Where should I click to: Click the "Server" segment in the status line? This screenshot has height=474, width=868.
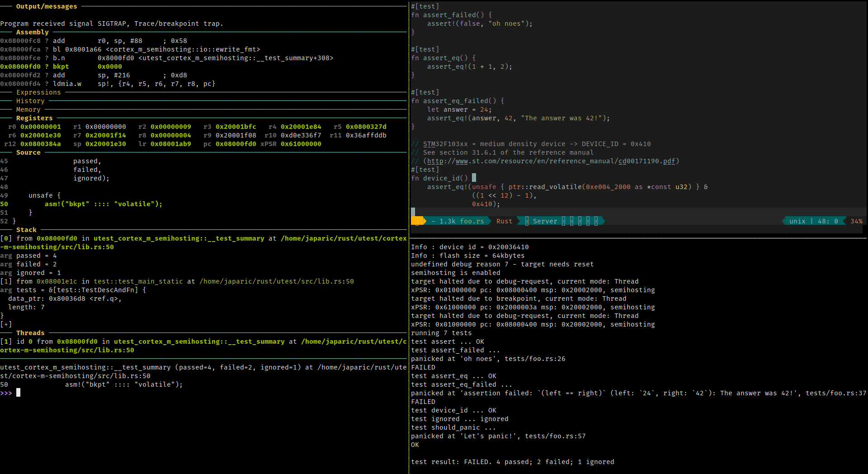(545, 221)
